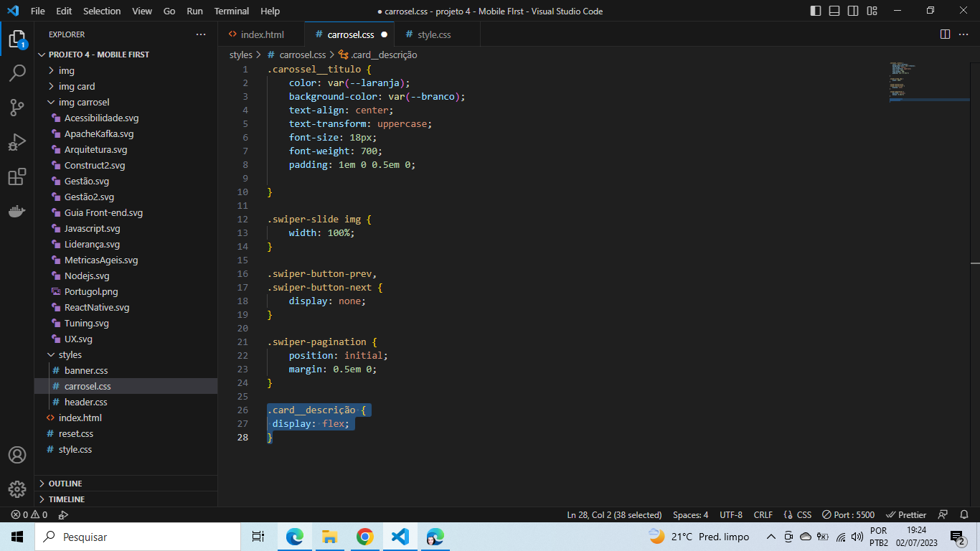
Task: Click the Prettier status bar item
Action: pos(907,514)
